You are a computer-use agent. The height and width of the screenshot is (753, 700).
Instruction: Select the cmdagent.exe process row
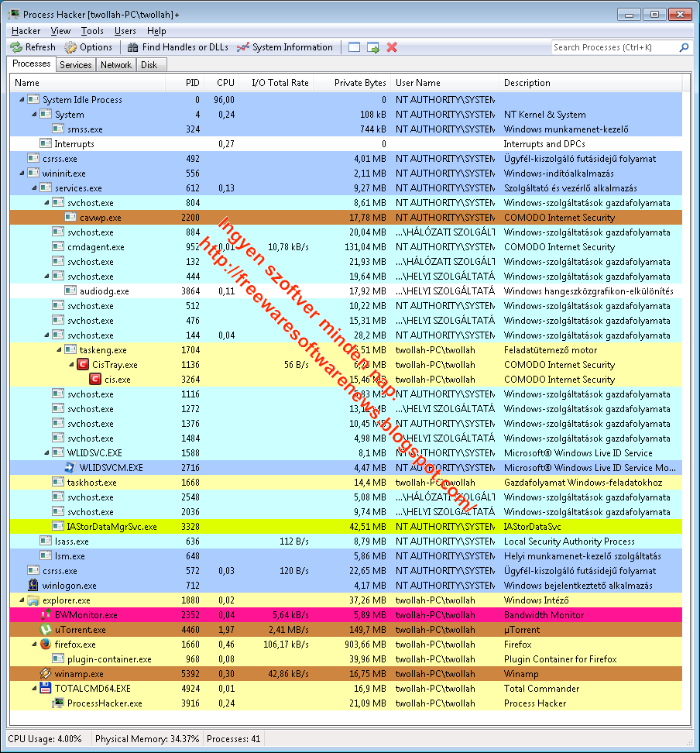345,247
